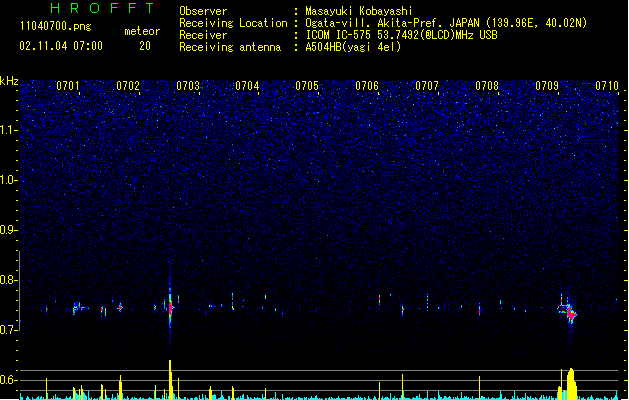Click the Observer label

pos(203,11)
